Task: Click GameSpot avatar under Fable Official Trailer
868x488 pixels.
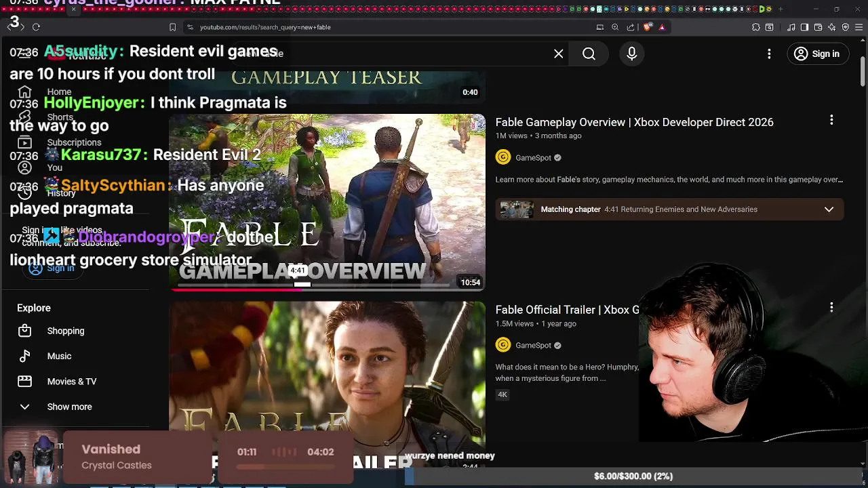Action: tap(503, 345)
